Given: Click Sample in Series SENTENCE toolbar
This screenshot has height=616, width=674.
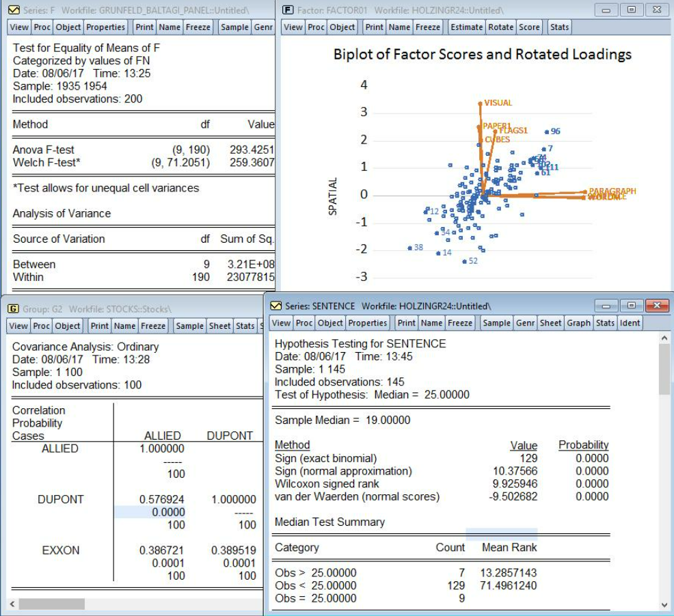Looking at the screenshot, I should pyautogui.click(x=496, y=323).
